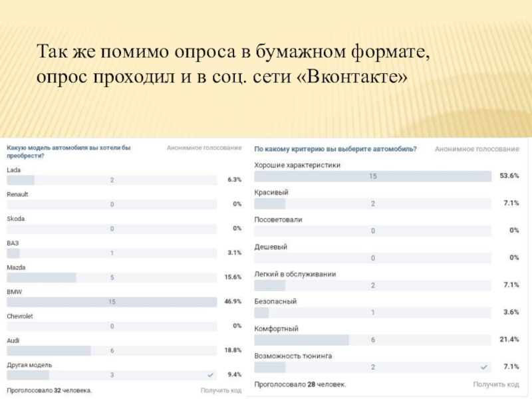This screenshot has width=532, height=399.
Task: Click poll title По какому критерию вы выберите автомобиль
Action: click(335, 149)
